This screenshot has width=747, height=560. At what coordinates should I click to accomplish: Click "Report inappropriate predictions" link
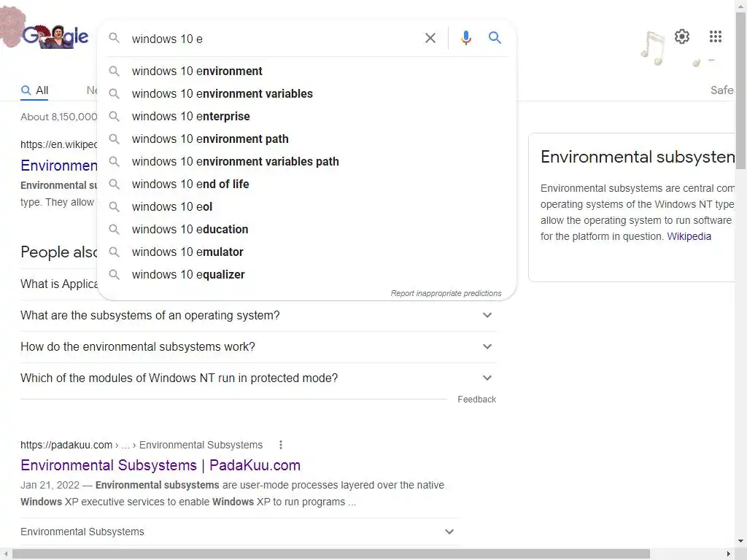(x=446, y=293)
